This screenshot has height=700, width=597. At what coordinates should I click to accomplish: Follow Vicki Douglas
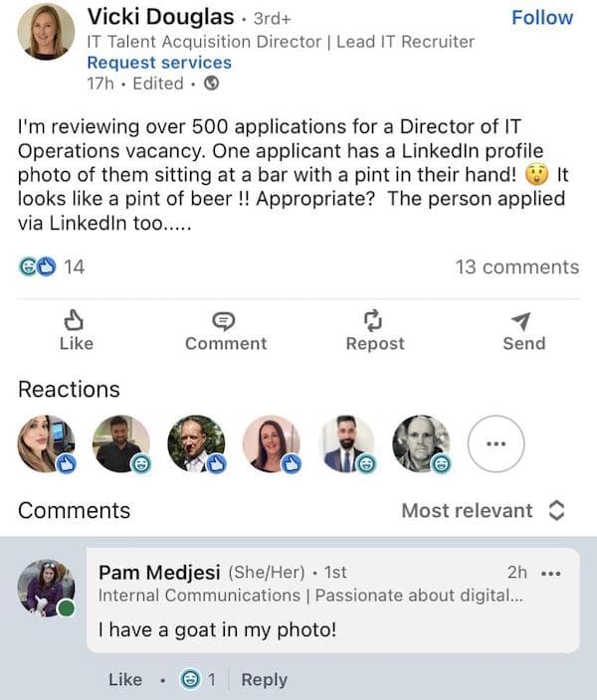click(541, 18)
